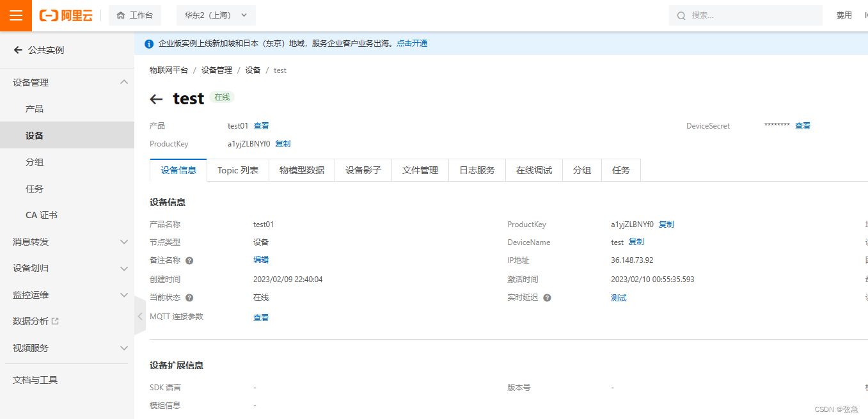Click 查看 next to product test01
The width and height of the screenshot is (868, 419).
pos(262,126)
